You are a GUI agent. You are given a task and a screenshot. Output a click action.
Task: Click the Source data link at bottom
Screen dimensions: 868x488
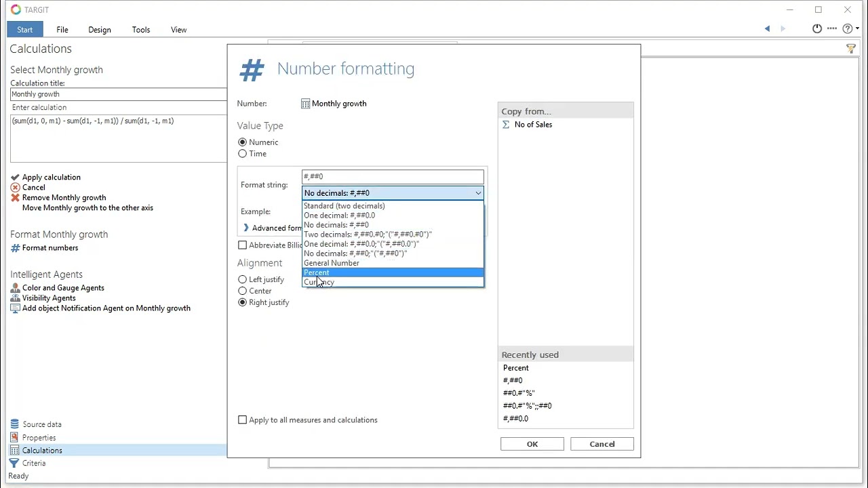pos(42,424)
